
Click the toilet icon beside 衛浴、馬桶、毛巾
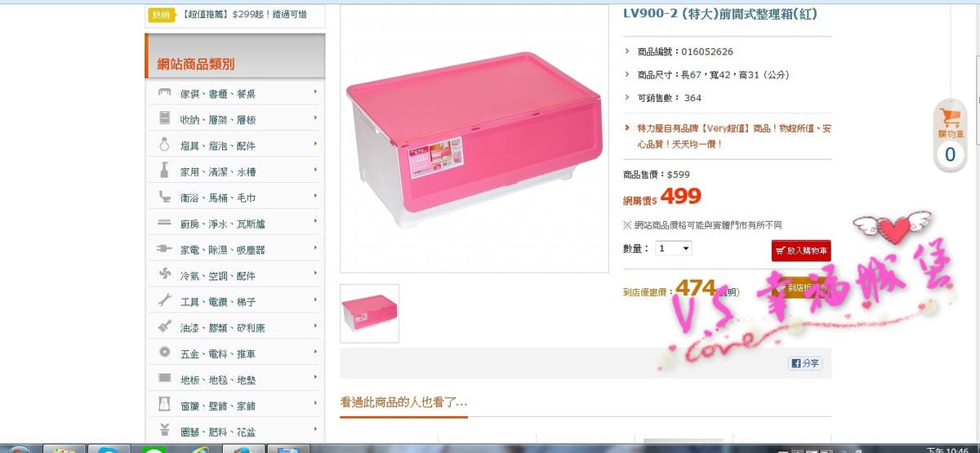(164, 198)
